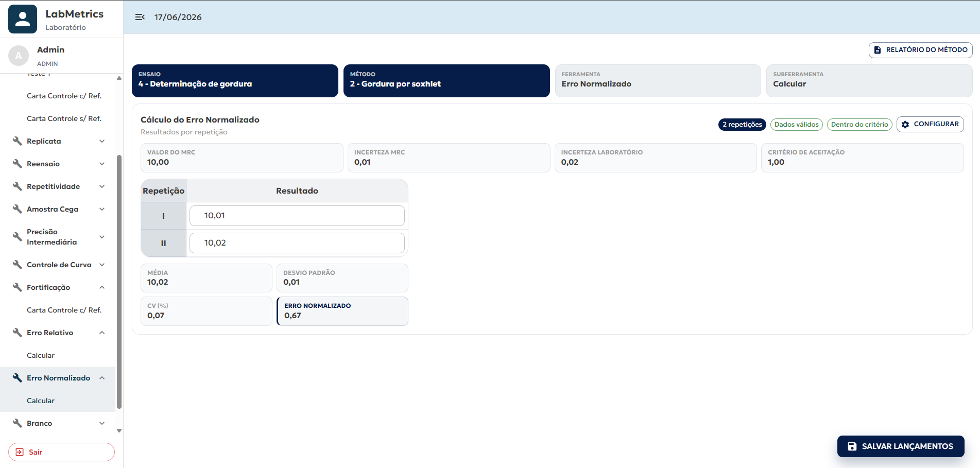Select the Replicata menu label
The image size is (980, 468).
[44, 141]
